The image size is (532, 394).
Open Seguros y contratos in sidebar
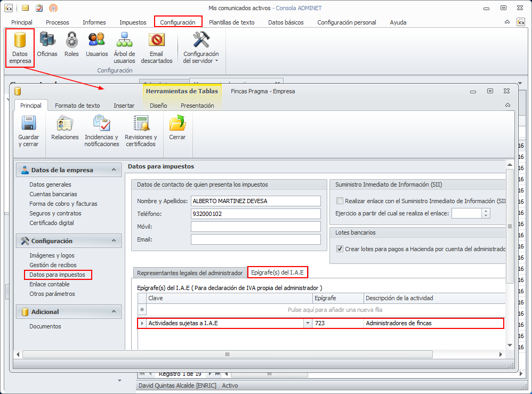point(55,213)
